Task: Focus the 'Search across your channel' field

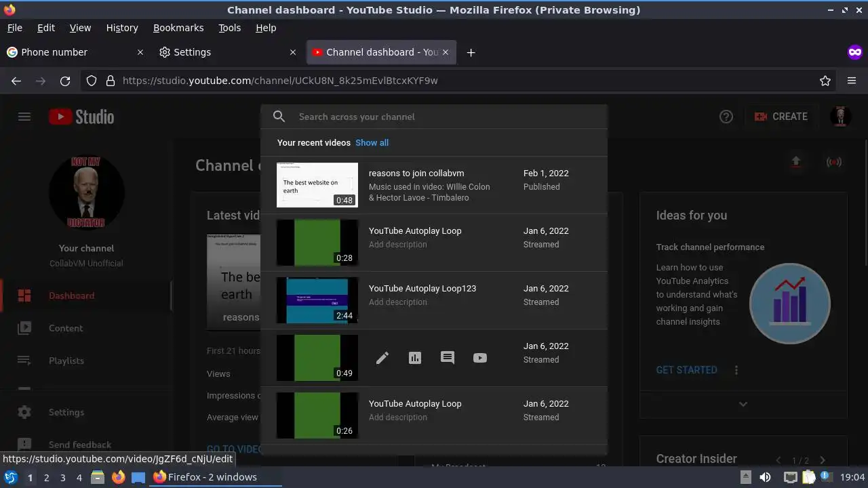Action: [x=448, y=117]
